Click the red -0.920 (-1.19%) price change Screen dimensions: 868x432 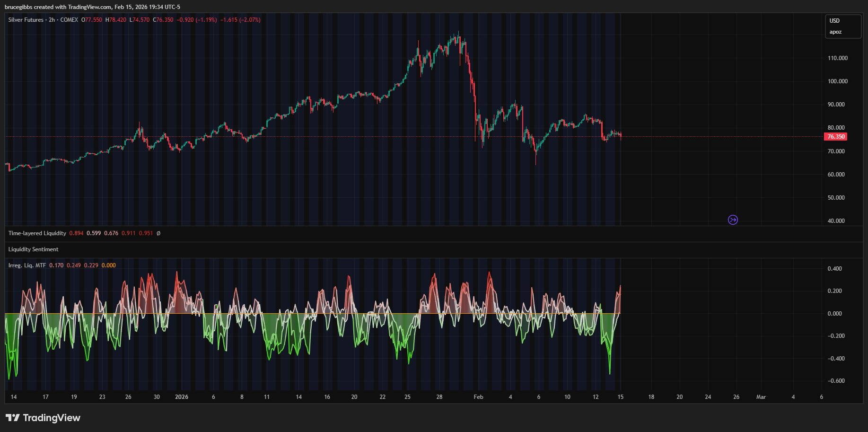[197, 20]
